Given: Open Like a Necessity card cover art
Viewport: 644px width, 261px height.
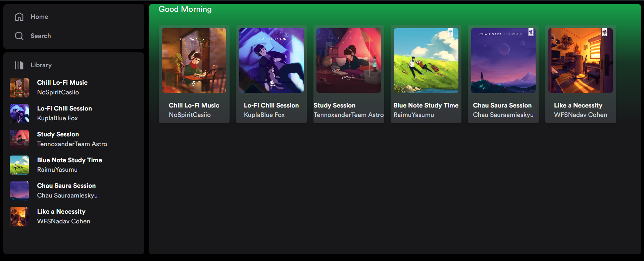Looking at the screenshot, I should click(581, 60).
